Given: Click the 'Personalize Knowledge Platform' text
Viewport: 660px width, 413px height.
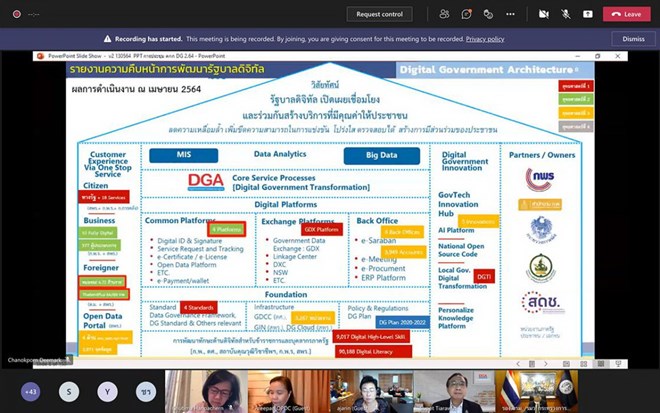Looking at the screenshot, I should [455, 318].
